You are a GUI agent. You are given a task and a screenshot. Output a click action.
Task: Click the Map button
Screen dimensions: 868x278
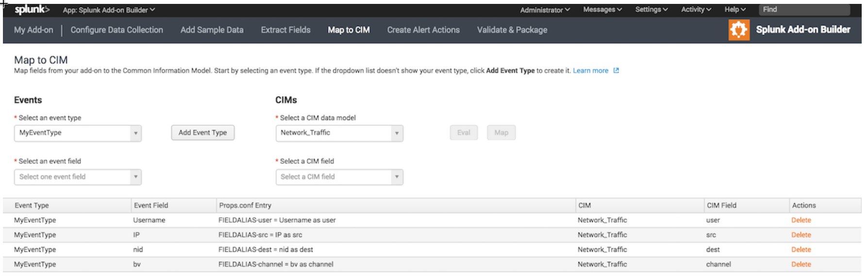click(501, 133)
